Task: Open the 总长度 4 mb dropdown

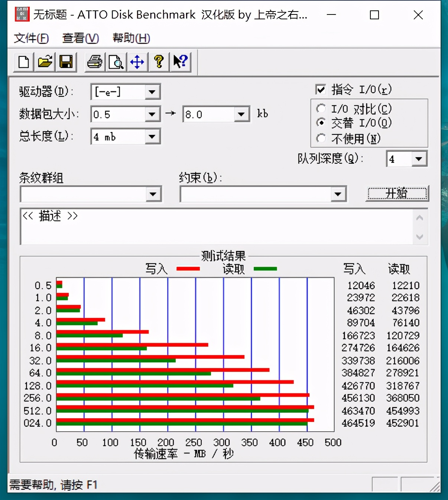Action: coord(152,136)
